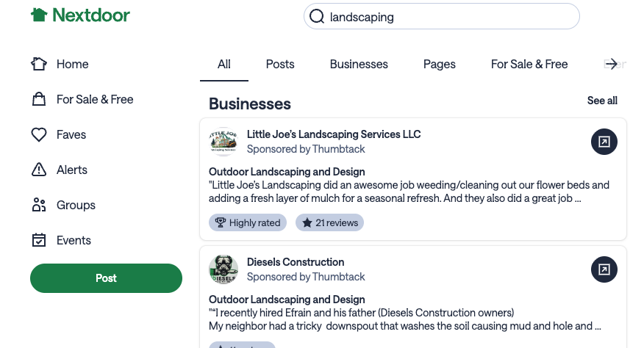Click the magnifying glass search icon
This screenshot has height=348, width=644.
(317, 17)
